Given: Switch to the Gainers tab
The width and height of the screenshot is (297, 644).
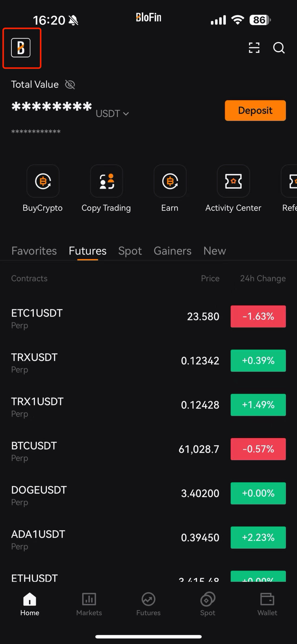Looking at the screenshot, I should click(172, 251).
